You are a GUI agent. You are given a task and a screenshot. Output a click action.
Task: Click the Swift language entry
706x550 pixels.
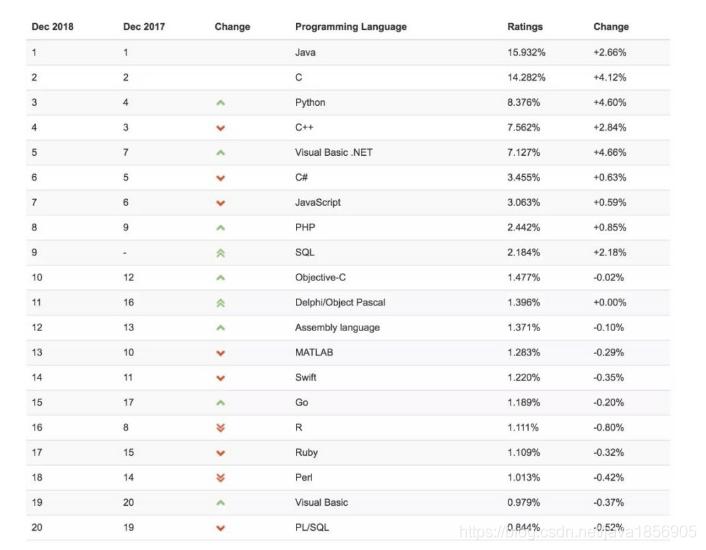pos(305,377)
